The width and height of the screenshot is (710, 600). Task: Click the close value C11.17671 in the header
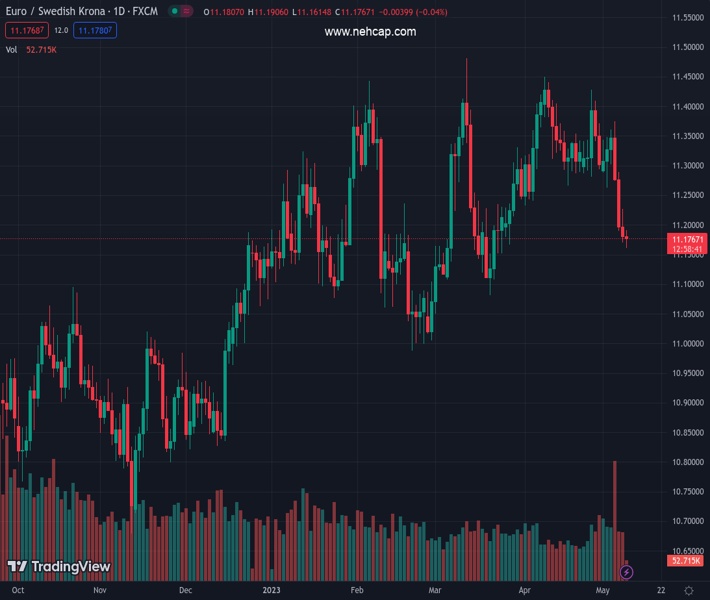[355, 12]
